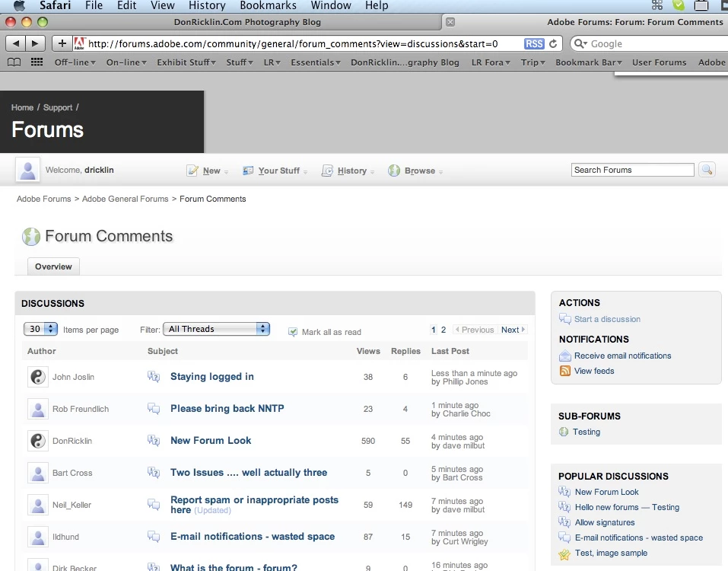This screenshot has width=728, height=571.
Task: Open the History menu in menu bar
Action: [x=207, y=5]
